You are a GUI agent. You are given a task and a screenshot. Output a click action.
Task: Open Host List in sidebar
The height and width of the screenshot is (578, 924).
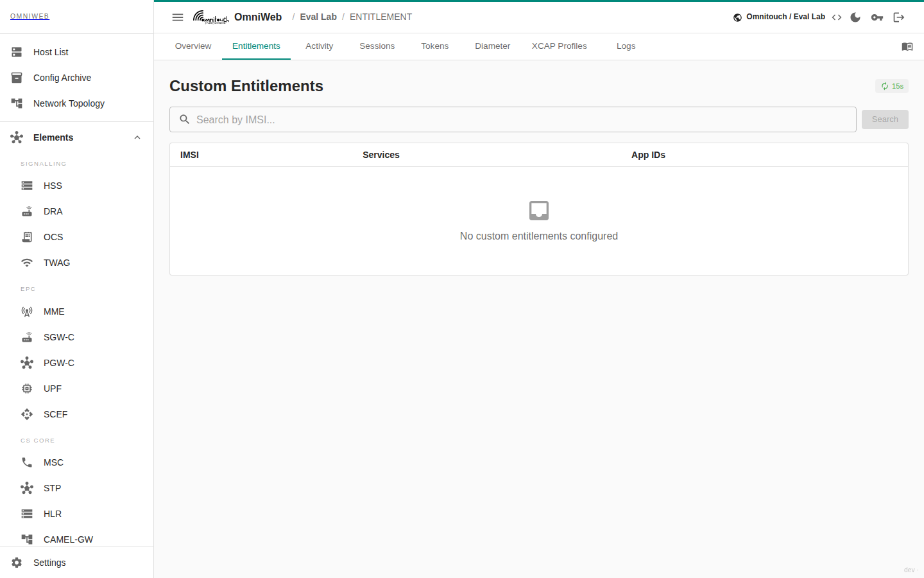(77, 52)
